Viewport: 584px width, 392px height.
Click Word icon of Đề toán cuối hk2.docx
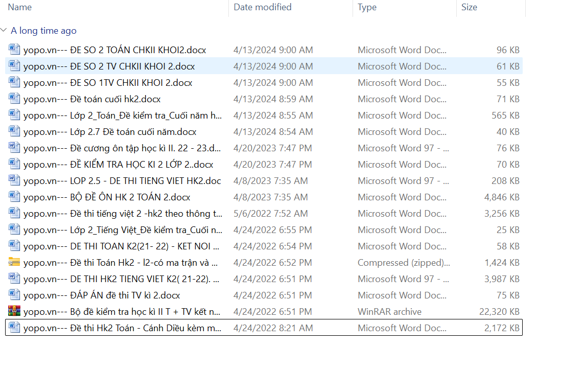[x=14, y=99]
